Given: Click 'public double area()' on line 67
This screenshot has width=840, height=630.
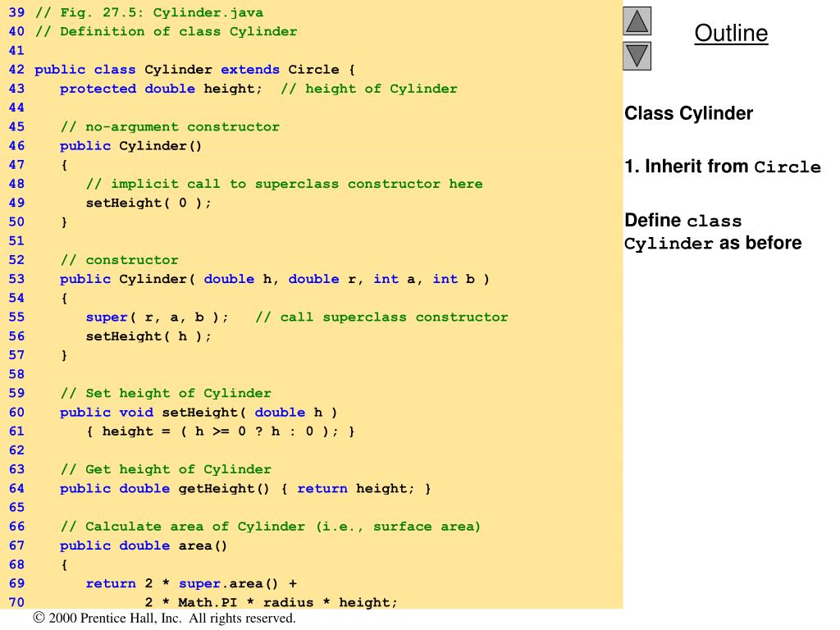Looking at the screenshot, I should coord(144,546).
